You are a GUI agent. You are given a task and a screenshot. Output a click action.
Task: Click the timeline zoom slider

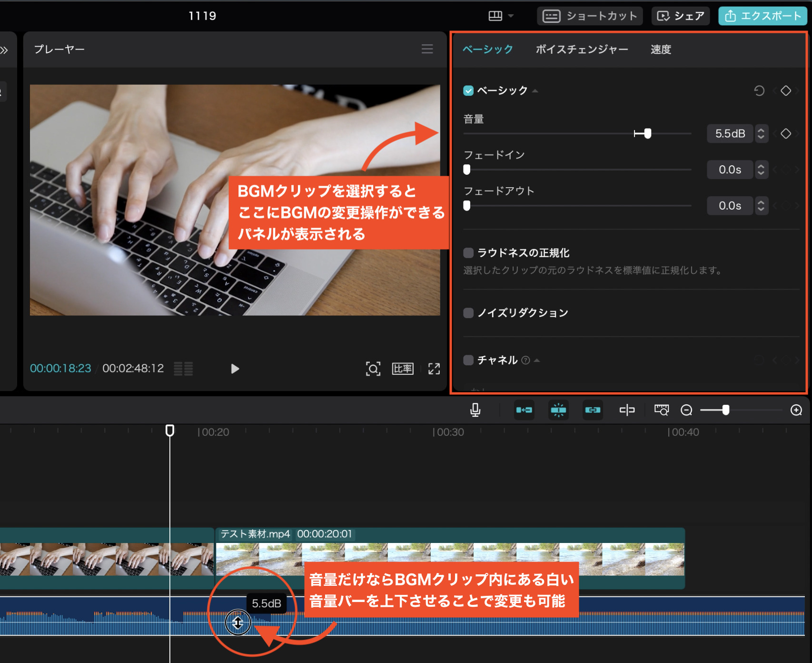point(725,410)
